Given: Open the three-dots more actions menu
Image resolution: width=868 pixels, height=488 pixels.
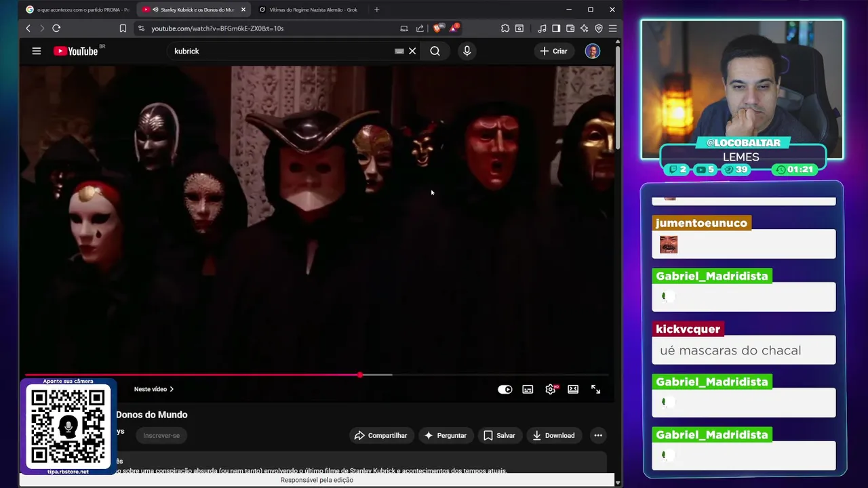Looking at the screenshot, I should pyautogui.click(x=598, y=435).
